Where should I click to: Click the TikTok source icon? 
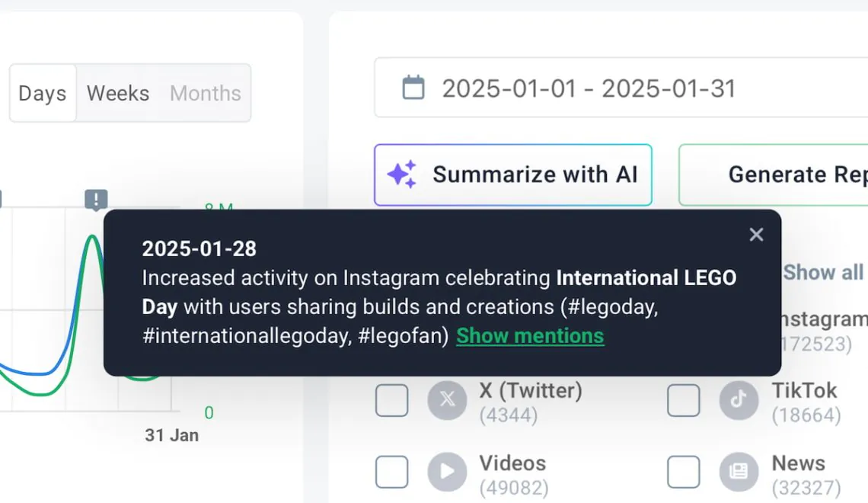point(739,400)
